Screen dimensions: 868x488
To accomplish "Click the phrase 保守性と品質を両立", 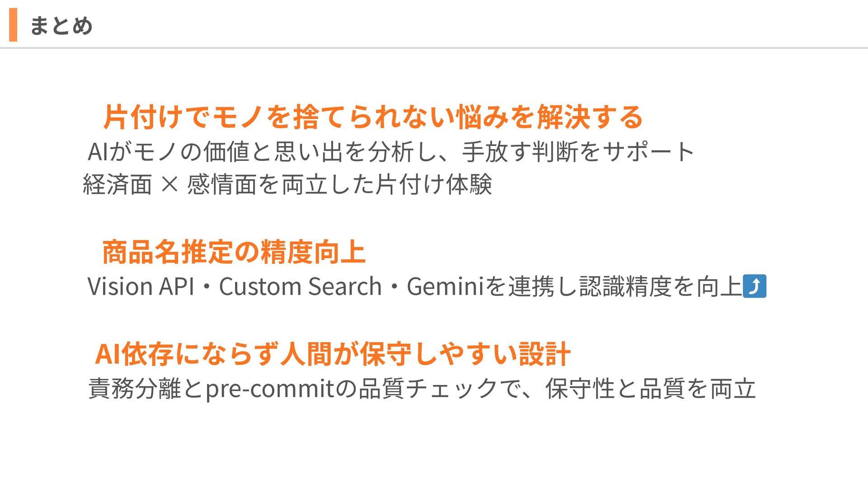I will 651,389.
